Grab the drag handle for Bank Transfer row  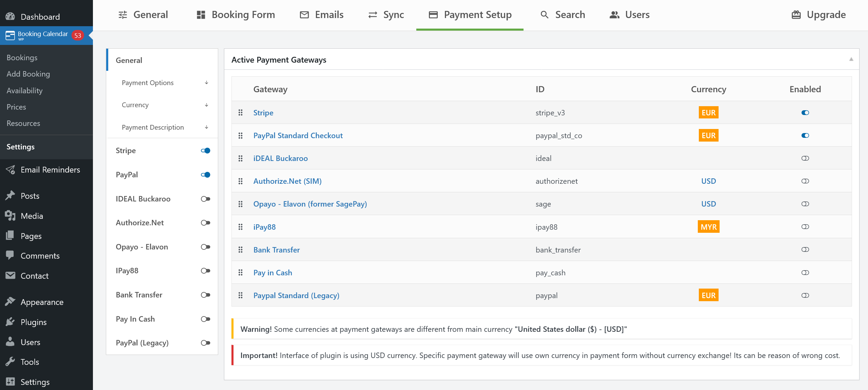(x=241, y=250)
